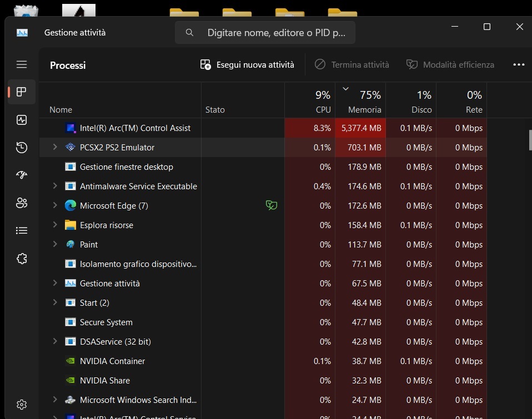532x419 pixels.
Task: Click the Microsoft Windows Search Indexer icon
Action: pos(70,400)
